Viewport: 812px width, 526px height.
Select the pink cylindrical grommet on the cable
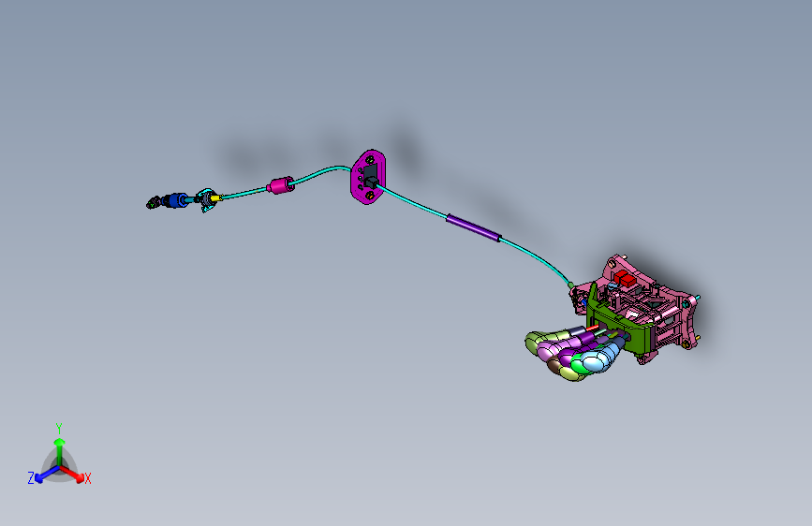(280, 185)
